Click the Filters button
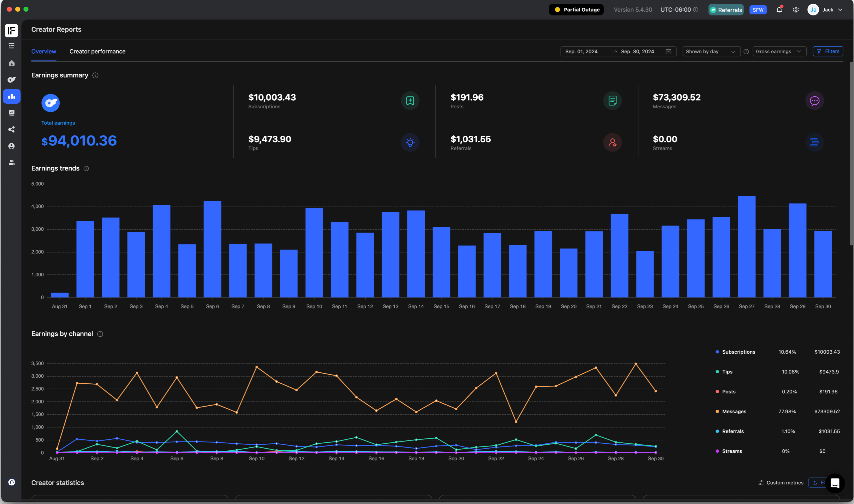854x504 pixels. point(828,52)
